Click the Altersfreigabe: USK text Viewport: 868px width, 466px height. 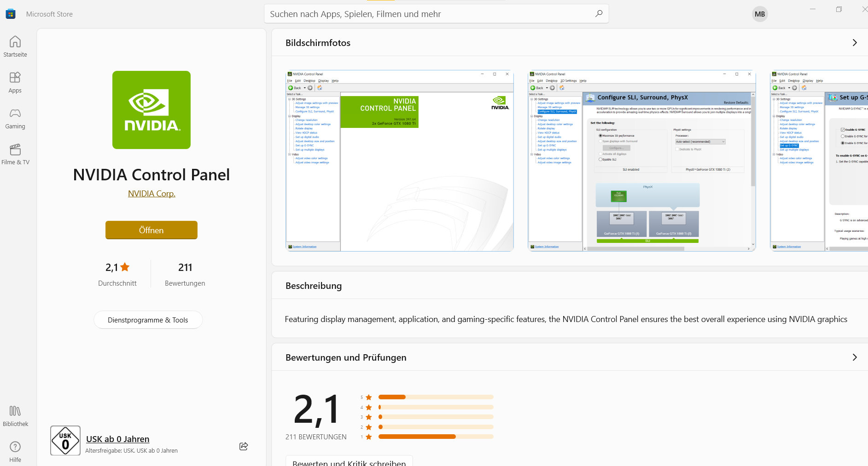pyautogui.click(x=131, y=451)
